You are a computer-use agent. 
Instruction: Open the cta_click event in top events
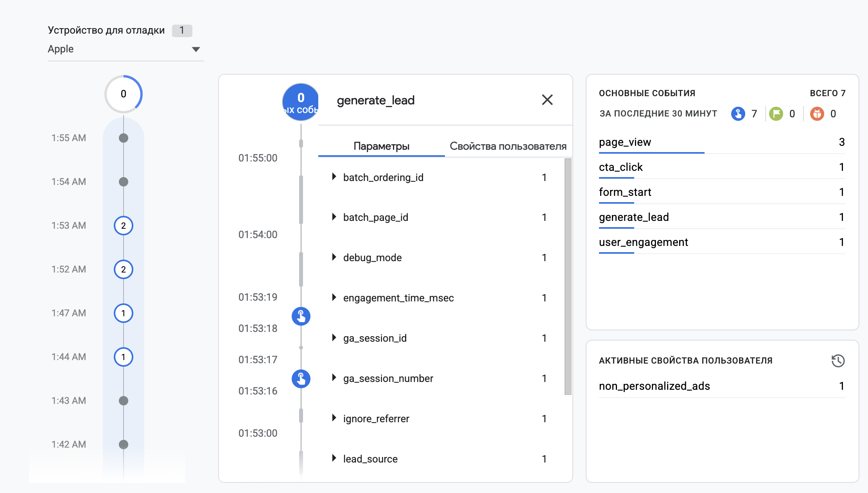point(722,167)
